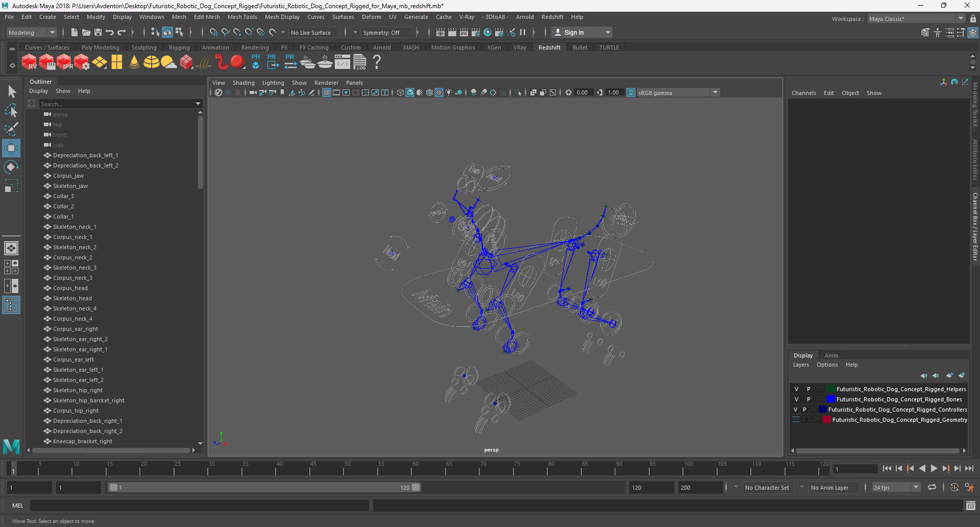Click the Undo arrow icon

110,32
